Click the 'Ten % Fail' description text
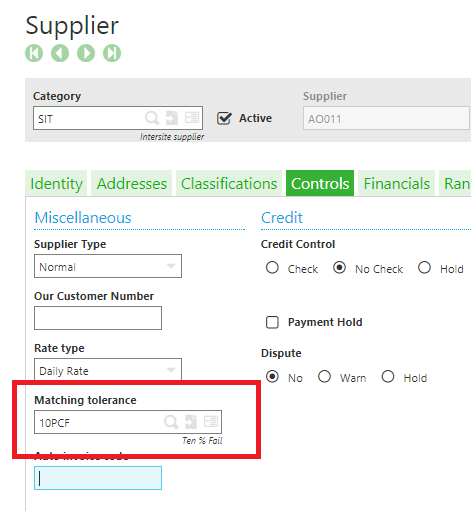The width and height of the screenshot is (471, 511). 202,441
